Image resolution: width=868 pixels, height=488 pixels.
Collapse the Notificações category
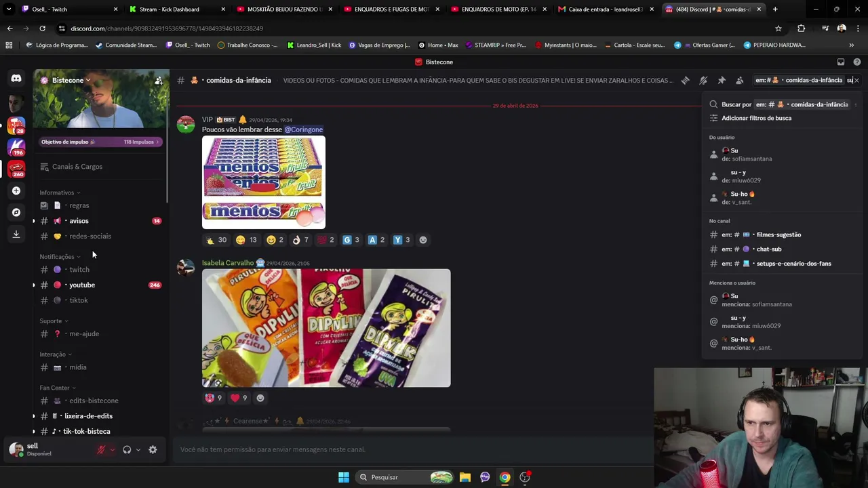coord(60,257)
